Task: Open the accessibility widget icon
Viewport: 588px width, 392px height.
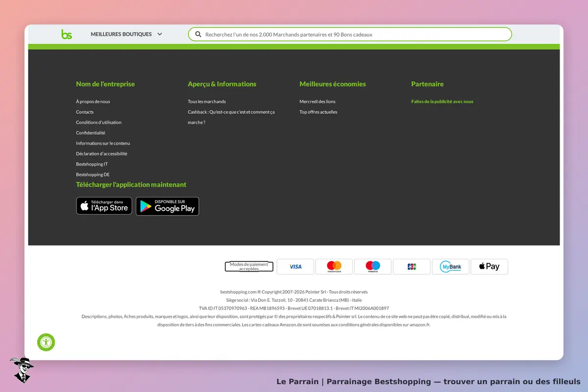Action: click(46, 342)
